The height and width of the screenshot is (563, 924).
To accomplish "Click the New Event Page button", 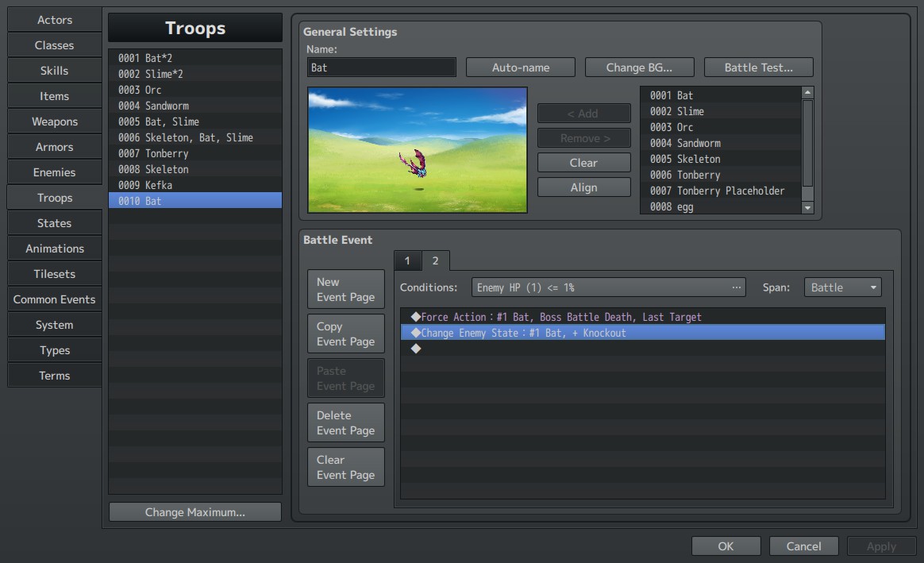I will click(x=346, y=290).
